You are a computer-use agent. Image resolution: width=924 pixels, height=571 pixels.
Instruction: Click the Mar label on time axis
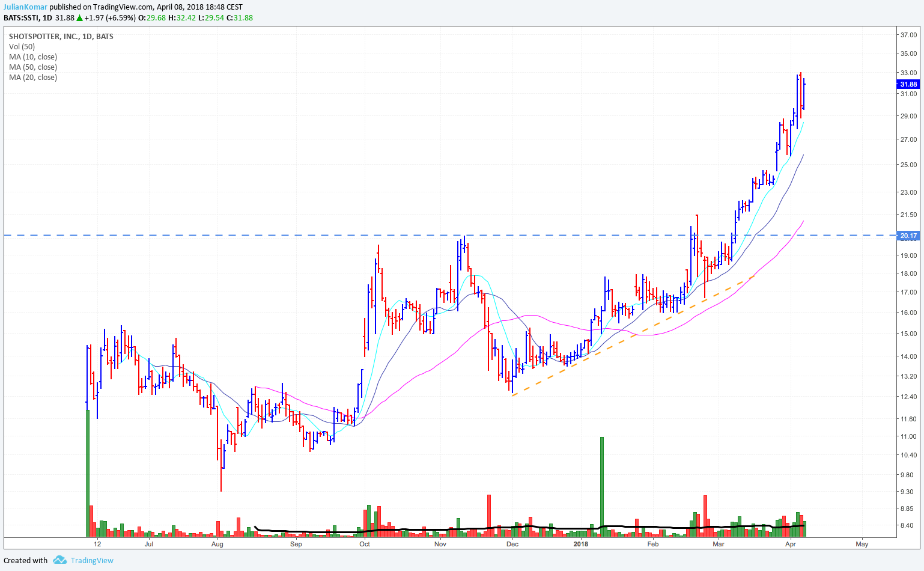pos(719,544)
